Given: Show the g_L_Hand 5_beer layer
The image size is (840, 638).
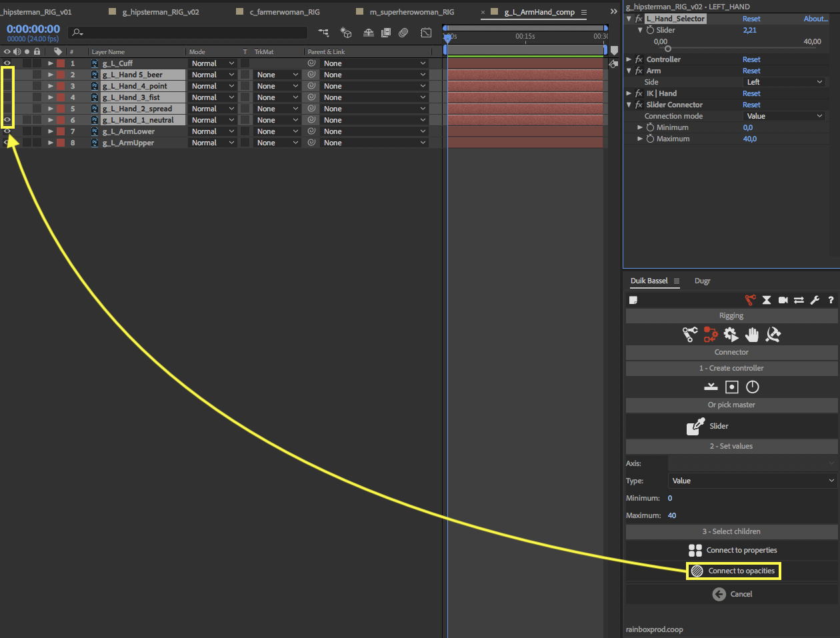Looking at the screenshot, I should pos(7,75).
